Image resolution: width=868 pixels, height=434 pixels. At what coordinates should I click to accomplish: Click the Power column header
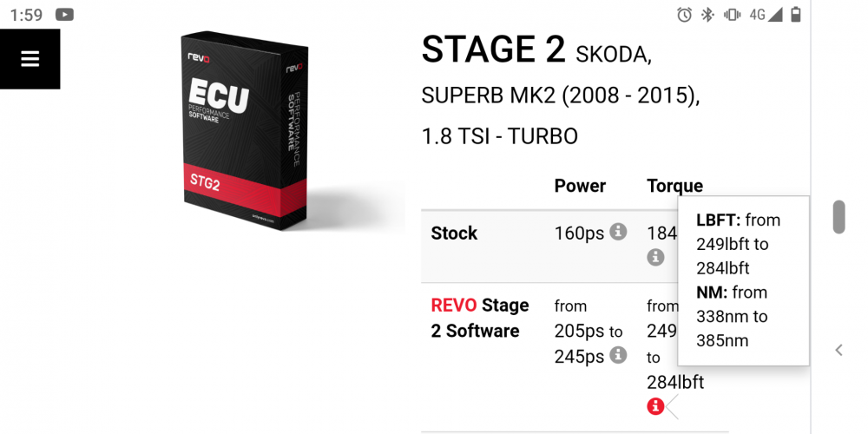pyautogui.click(x=580, y=186)
